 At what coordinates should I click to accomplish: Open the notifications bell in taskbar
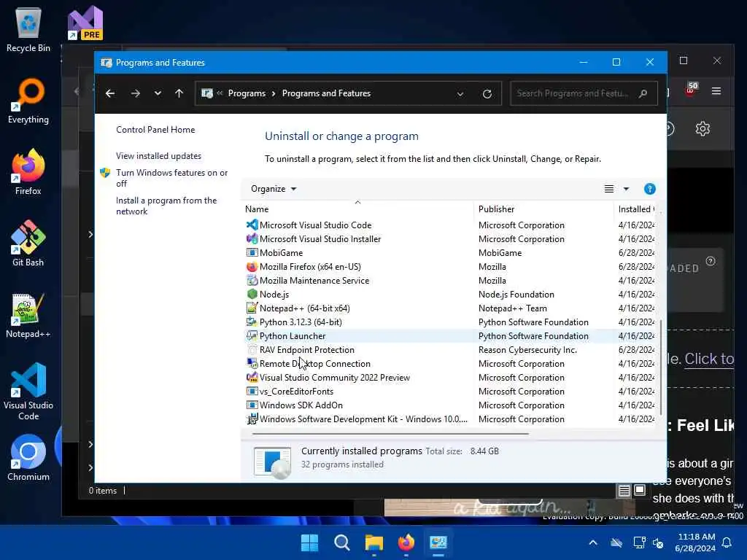click(x=727, y=542)
